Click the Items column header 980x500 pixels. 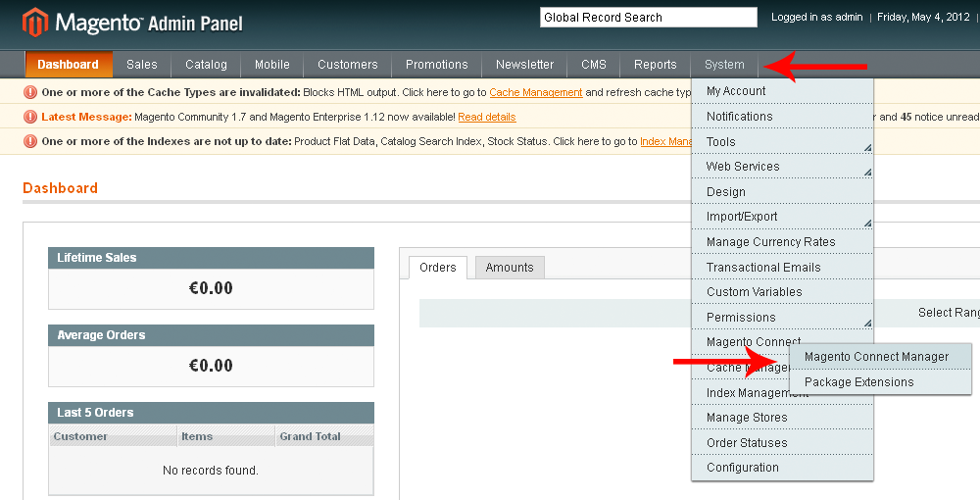[x=226, y=436]
